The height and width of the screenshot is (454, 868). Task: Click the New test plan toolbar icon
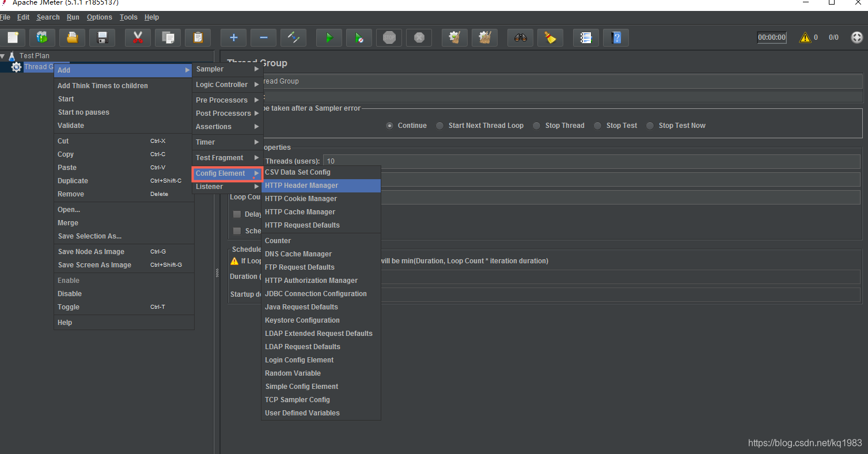(13, 38)
